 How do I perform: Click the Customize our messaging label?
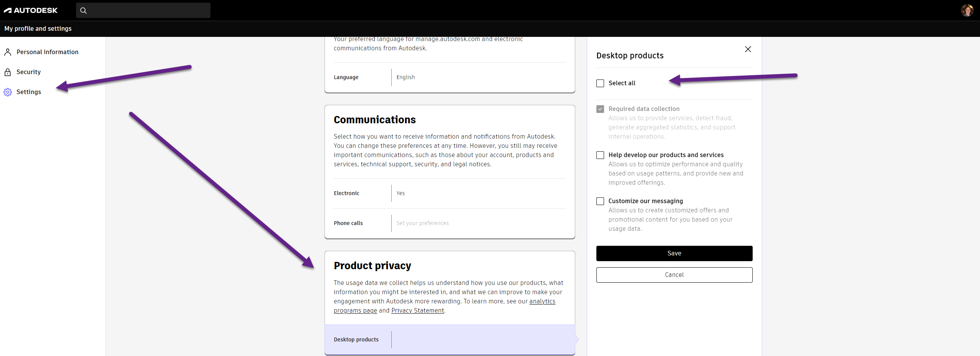click(646, 201)
